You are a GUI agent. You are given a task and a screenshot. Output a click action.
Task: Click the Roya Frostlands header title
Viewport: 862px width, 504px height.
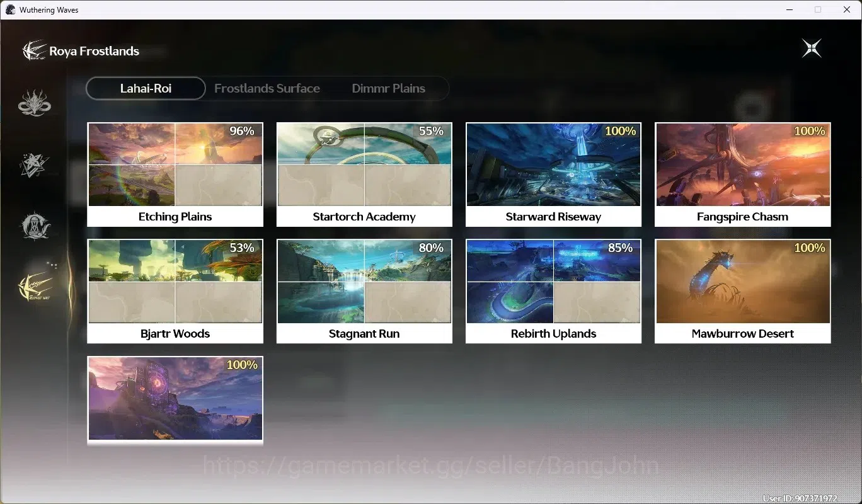94,51
